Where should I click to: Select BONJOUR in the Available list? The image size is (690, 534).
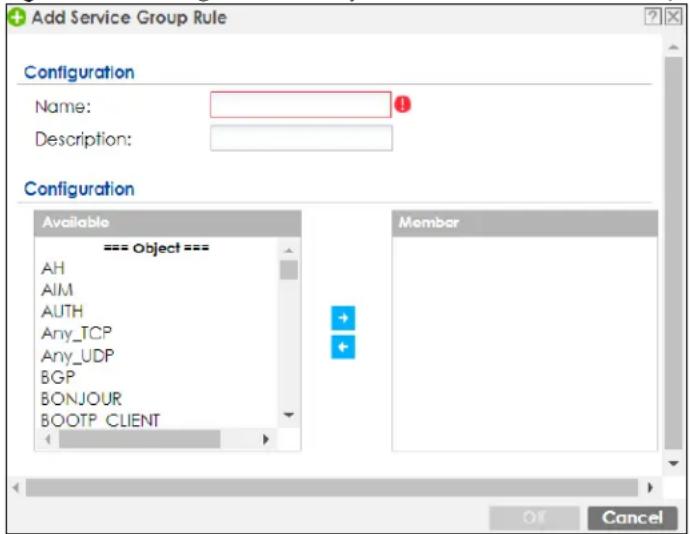(81, 398)
